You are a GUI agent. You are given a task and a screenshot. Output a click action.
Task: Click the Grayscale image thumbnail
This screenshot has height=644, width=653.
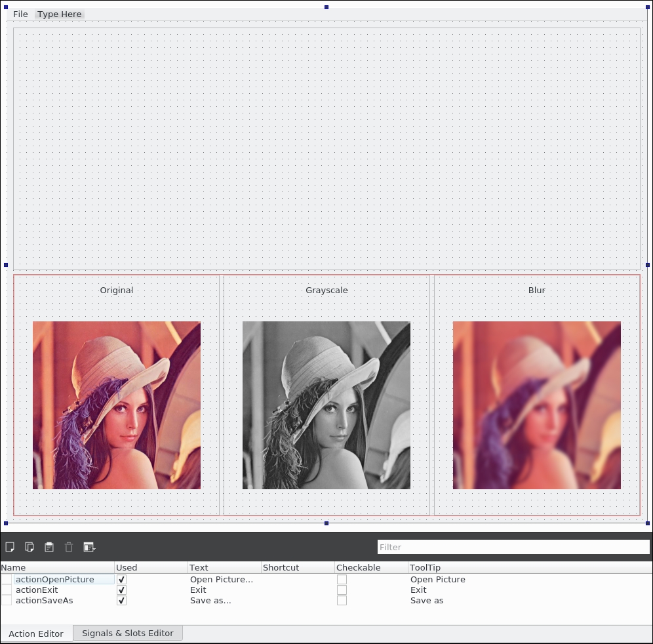click(x=326, y=405)
